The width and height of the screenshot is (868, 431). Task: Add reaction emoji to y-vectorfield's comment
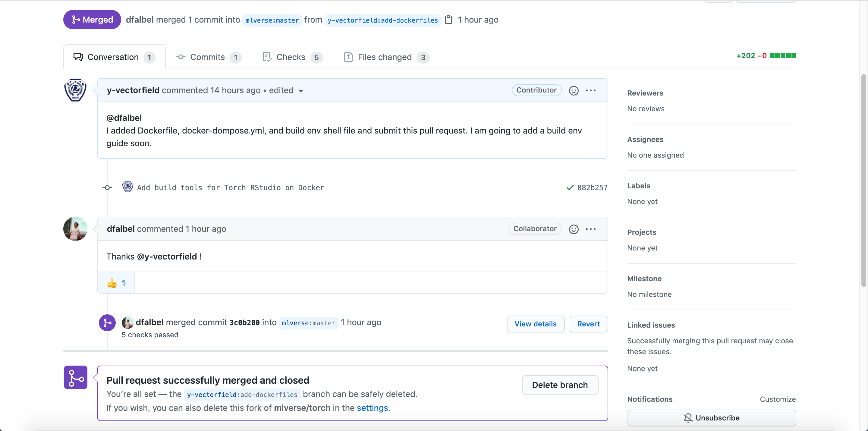tap(574, 90)
